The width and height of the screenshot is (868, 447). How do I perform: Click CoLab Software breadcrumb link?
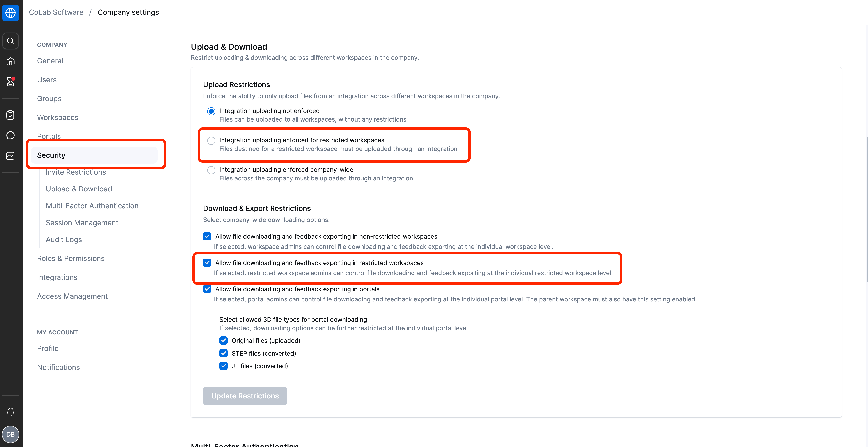tap(56, 12)
